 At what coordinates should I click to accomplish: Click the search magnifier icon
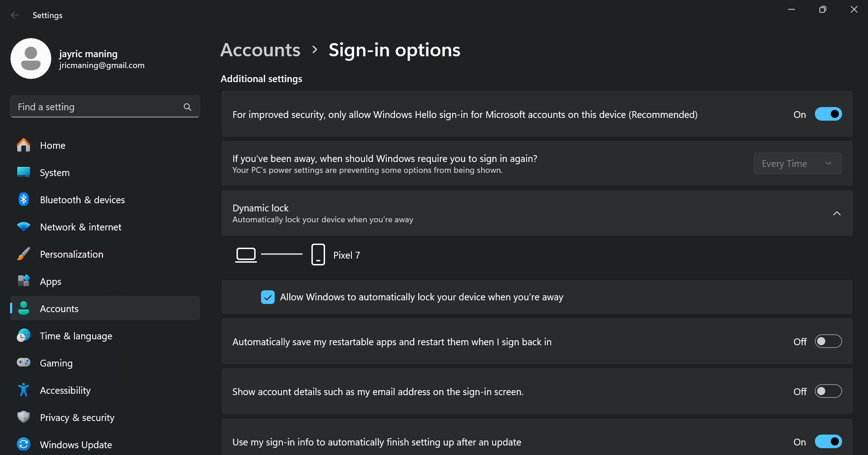point(187,107)
